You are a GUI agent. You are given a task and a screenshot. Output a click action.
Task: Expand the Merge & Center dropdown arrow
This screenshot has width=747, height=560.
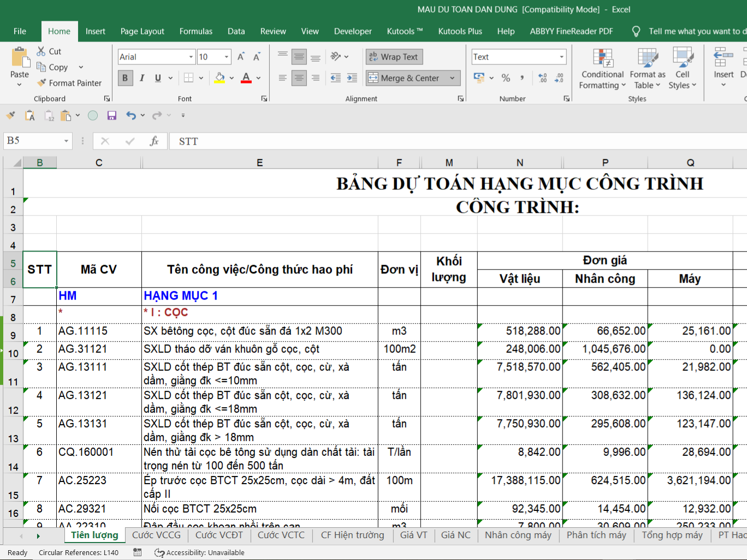452,78
